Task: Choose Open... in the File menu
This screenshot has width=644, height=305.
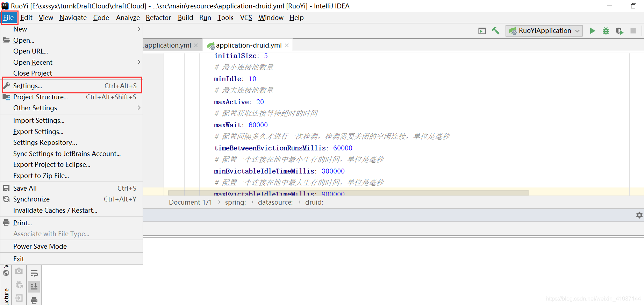Action: (71, 40)
